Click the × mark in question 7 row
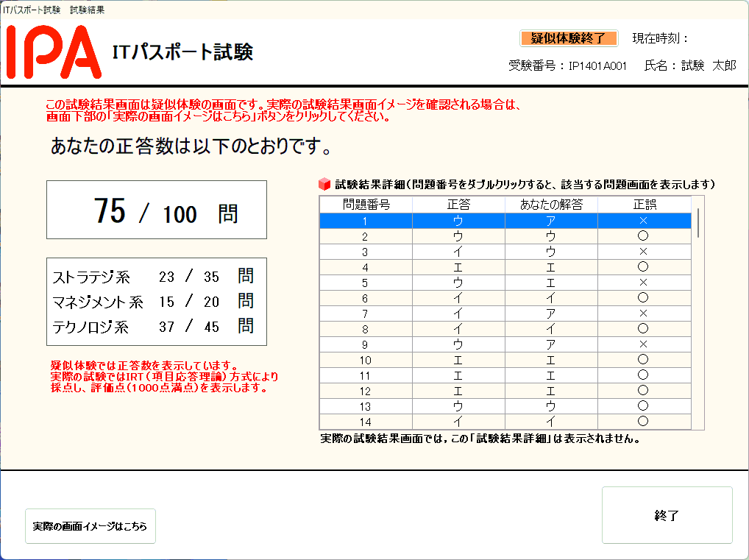Screen dimensions: 749x560 pos(644,313)
